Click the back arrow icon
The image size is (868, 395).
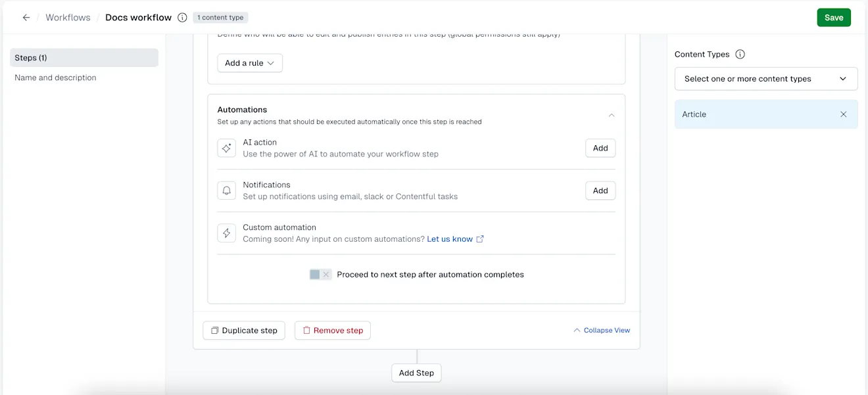(26, 18)
